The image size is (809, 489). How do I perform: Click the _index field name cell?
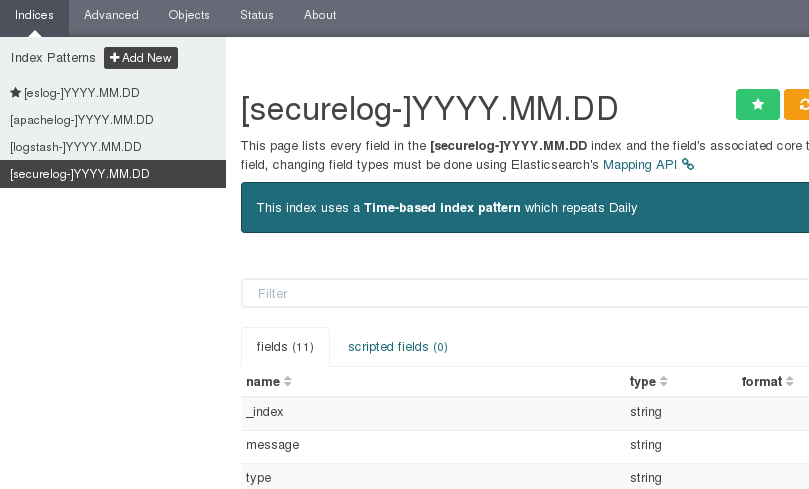pyautogui.click(x=265, y=412)
